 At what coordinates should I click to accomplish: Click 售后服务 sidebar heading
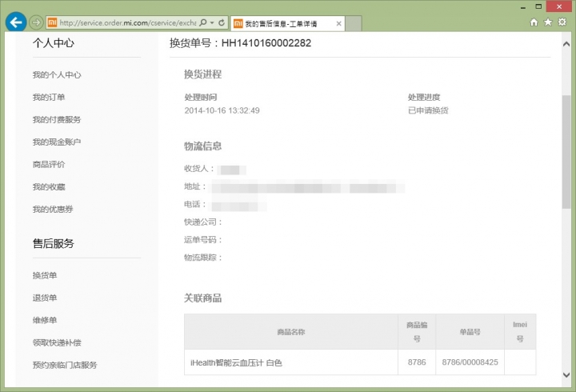pyautogui.click(x=54, y=243)
